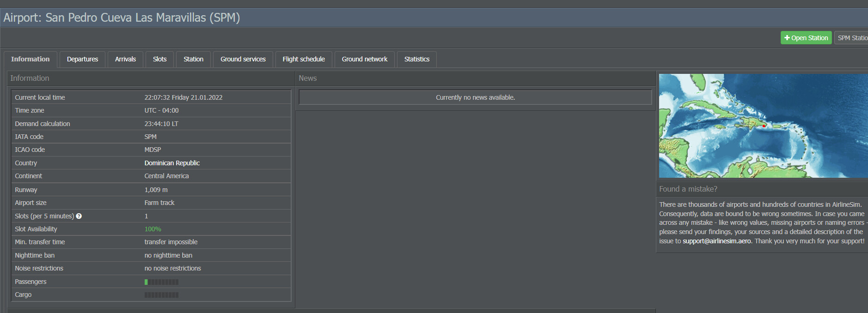Select the Slots tab

pyautogui.click(x=159, y=59)
